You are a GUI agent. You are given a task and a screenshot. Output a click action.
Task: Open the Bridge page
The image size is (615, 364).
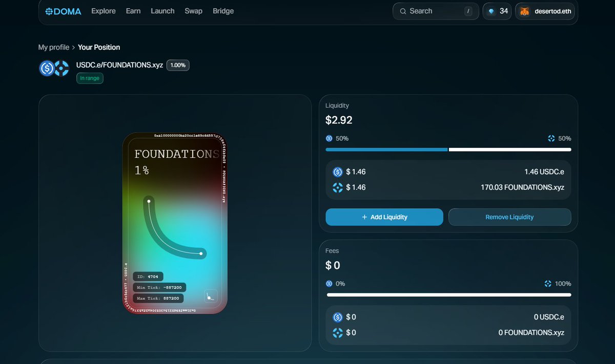coord(223,11)
